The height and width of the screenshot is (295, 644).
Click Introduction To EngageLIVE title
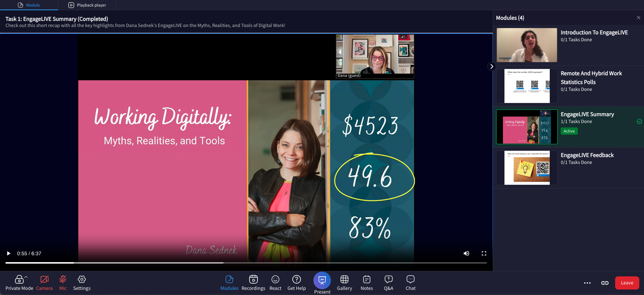pyautogui.click(x=594, y=32)
